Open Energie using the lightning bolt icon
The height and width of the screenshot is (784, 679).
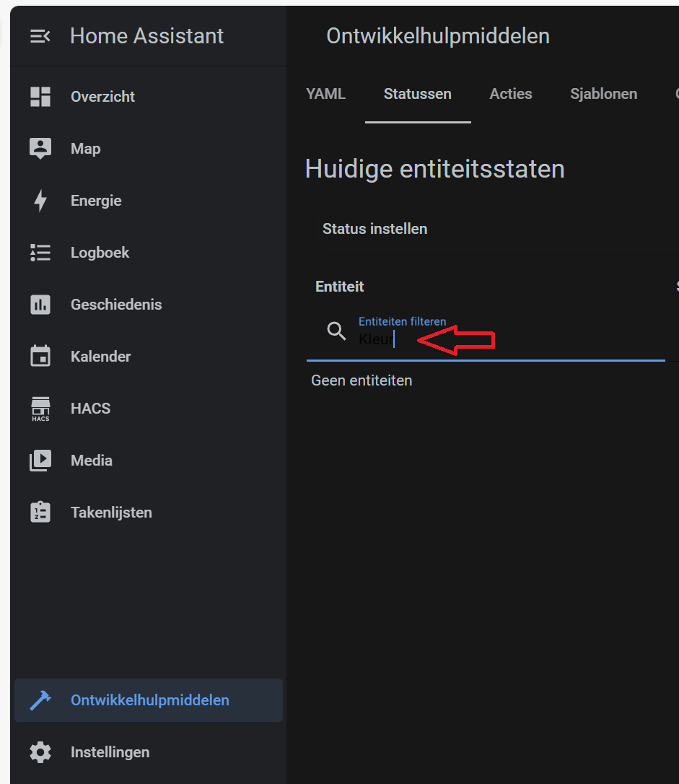click(40, 201)
